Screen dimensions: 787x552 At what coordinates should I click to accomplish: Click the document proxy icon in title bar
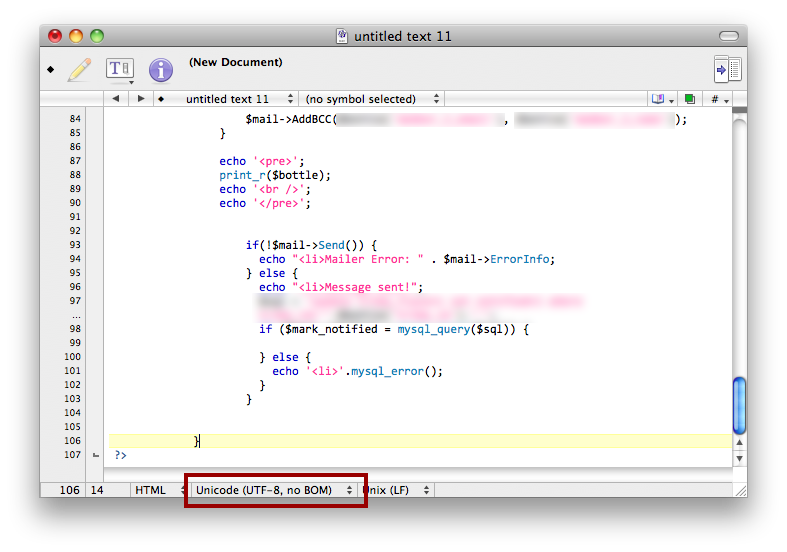click(x=342, y=36)
